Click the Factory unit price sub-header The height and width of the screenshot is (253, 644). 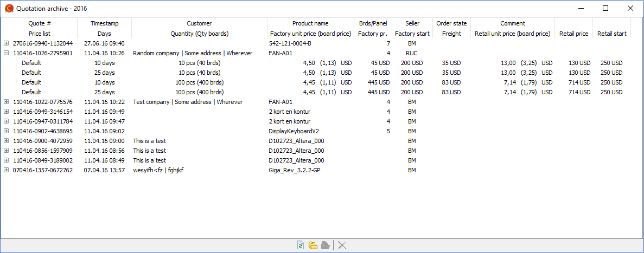[x=310, y=34]
